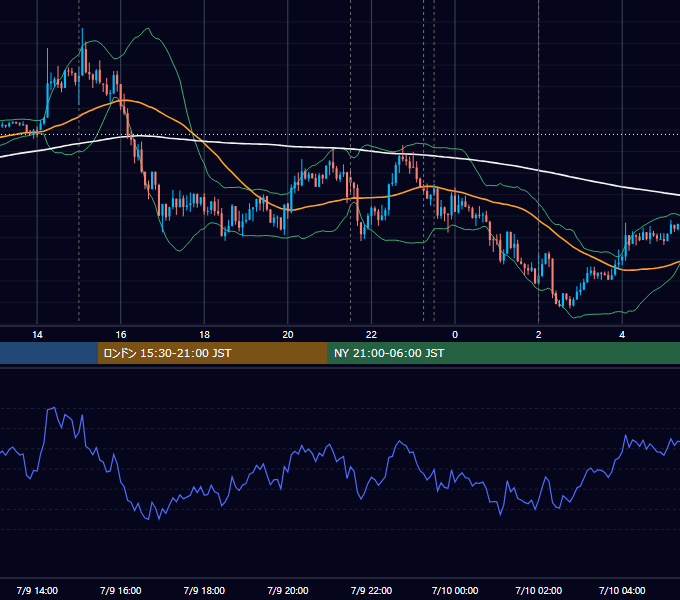The width and height of the screenshot is (680, 600).
Task: Click the hour label 4 on the time axis
Action: tap(622, 335)
